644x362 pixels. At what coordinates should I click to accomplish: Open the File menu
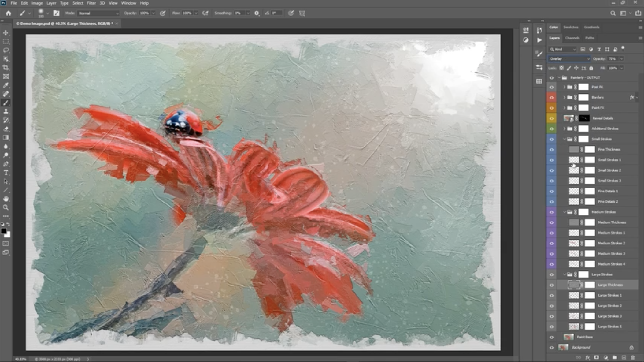click(13, 3)
